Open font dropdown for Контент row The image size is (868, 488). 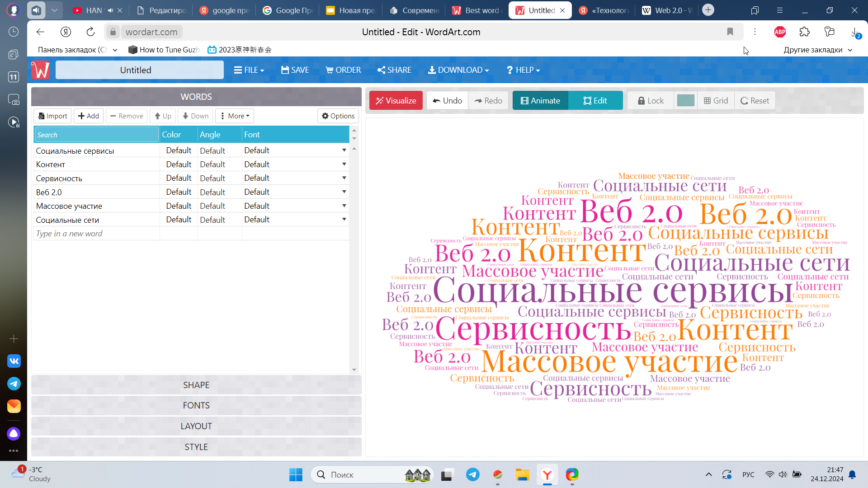point(344,164)
